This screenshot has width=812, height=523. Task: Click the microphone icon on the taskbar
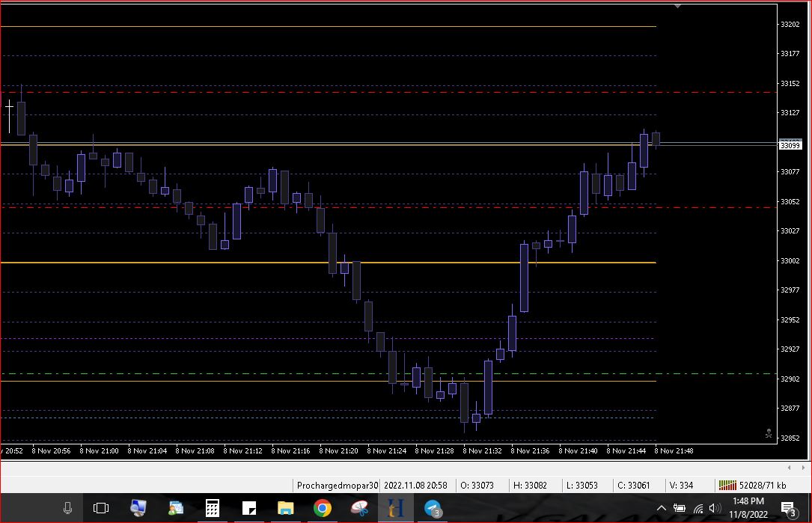[x=67, y=509]
